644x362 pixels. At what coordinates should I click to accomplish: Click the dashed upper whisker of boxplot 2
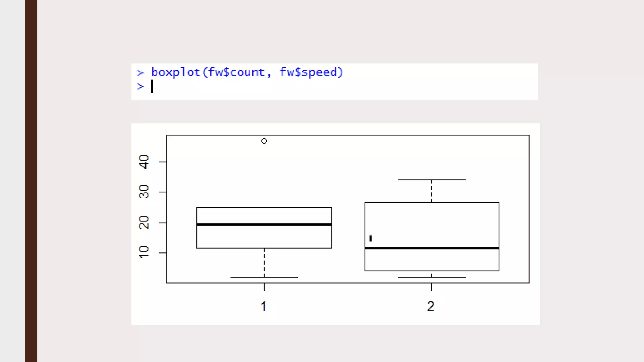(432, 191)
